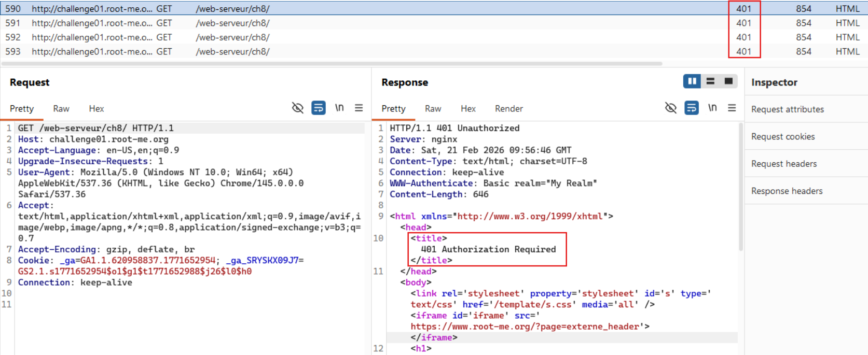The height and width of the screenshot is (355, 868).
Task: Hide non-printable characters in Response pane
Action: tap(670, 108)
